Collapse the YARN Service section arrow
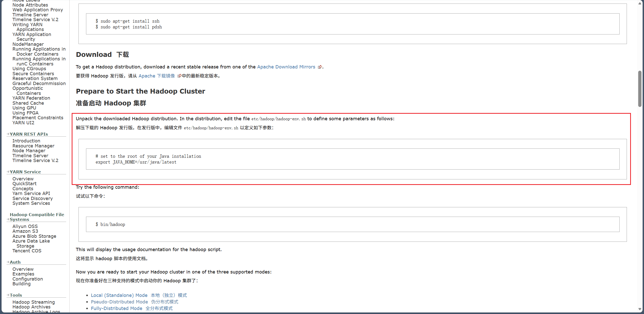 point(8,172)
